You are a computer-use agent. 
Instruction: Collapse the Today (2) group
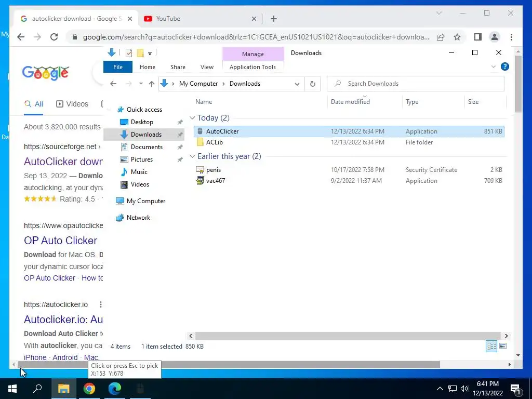click(x=192, y=118)
